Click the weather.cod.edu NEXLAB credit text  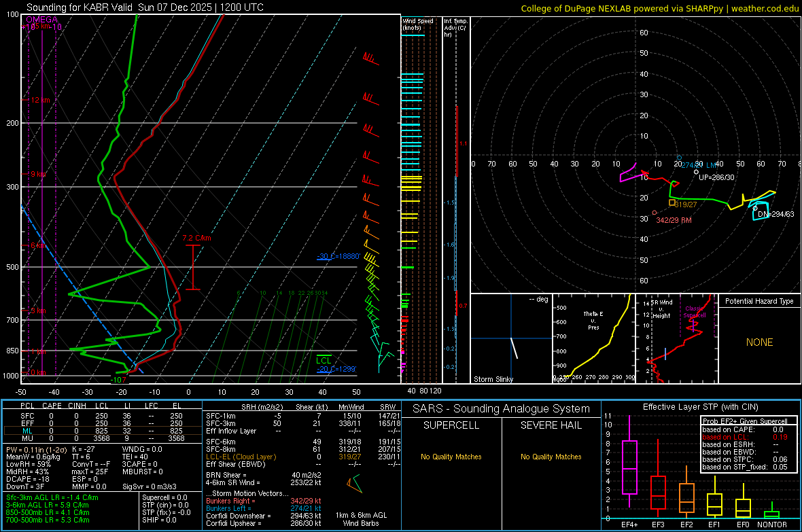pyautogui.click(x=659, y=8)
